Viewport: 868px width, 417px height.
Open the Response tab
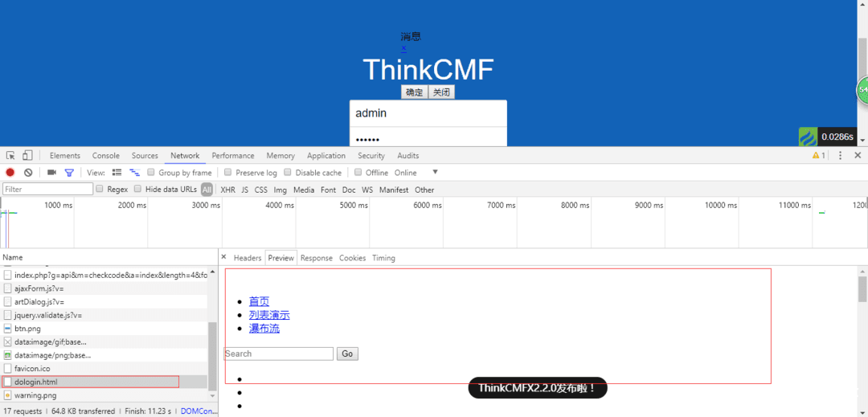pyautogui.click(x=317, y=258)
